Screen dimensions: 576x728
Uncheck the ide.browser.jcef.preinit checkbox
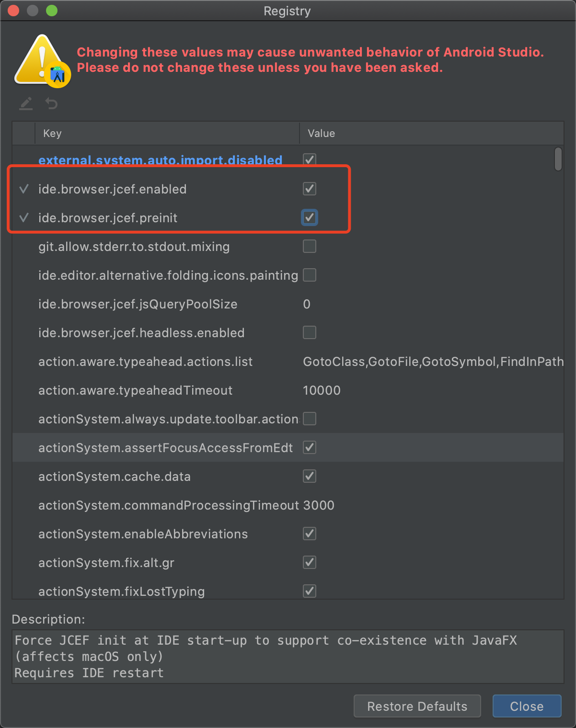pos(310,217)
